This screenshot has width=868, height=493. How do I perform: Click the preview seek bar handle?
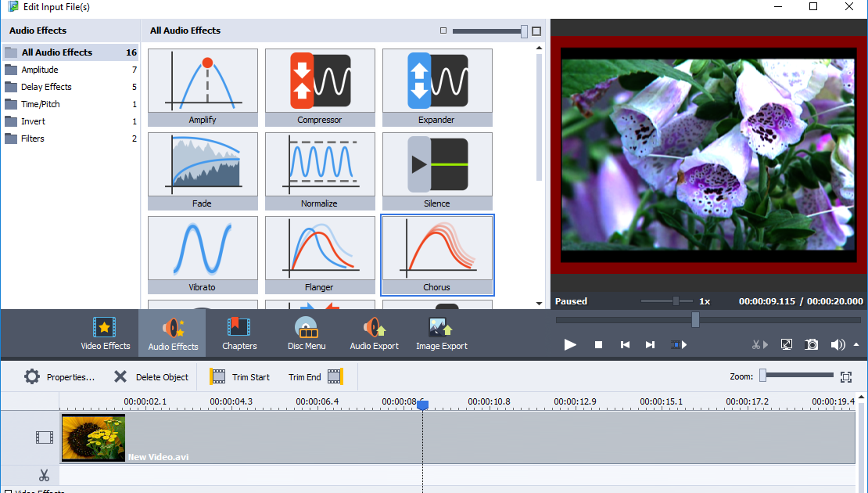coord(695,319)
